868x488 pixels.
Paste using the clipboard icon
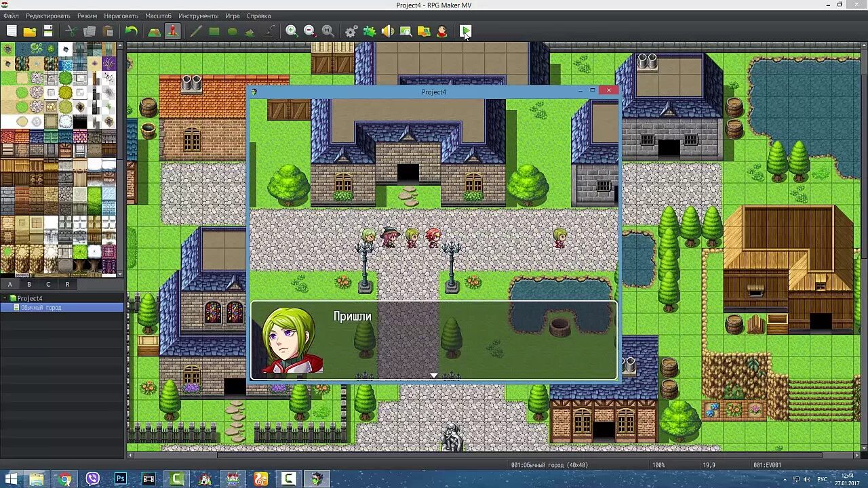click(x=108, y=30)
